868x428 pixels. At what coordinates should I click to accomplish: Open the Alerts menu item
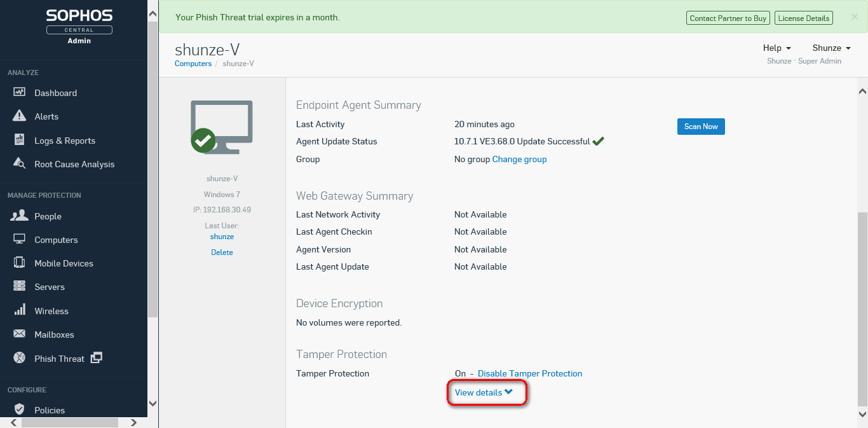[x=46, y=116]
